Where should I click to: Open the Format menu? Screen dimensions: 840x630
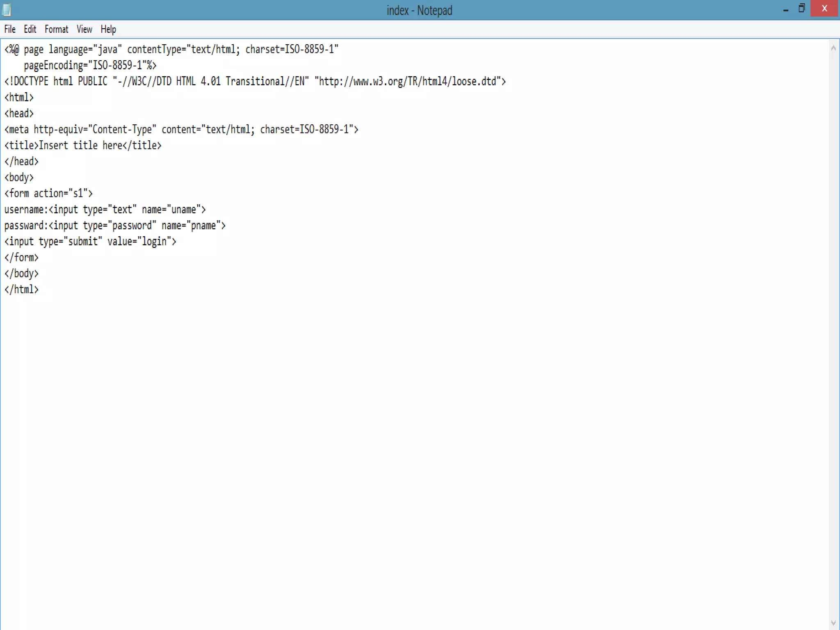pyautogui.click(x=56, y=30)
